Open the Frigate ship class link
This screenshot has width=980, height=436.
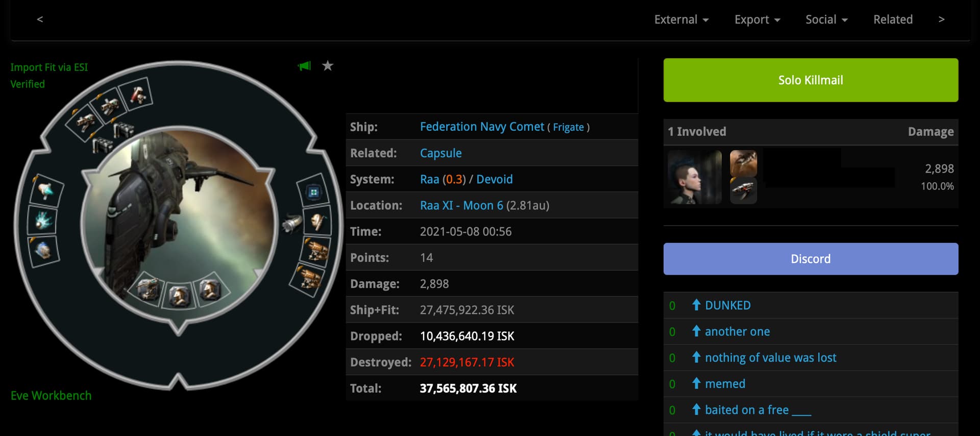pos(568,127)
